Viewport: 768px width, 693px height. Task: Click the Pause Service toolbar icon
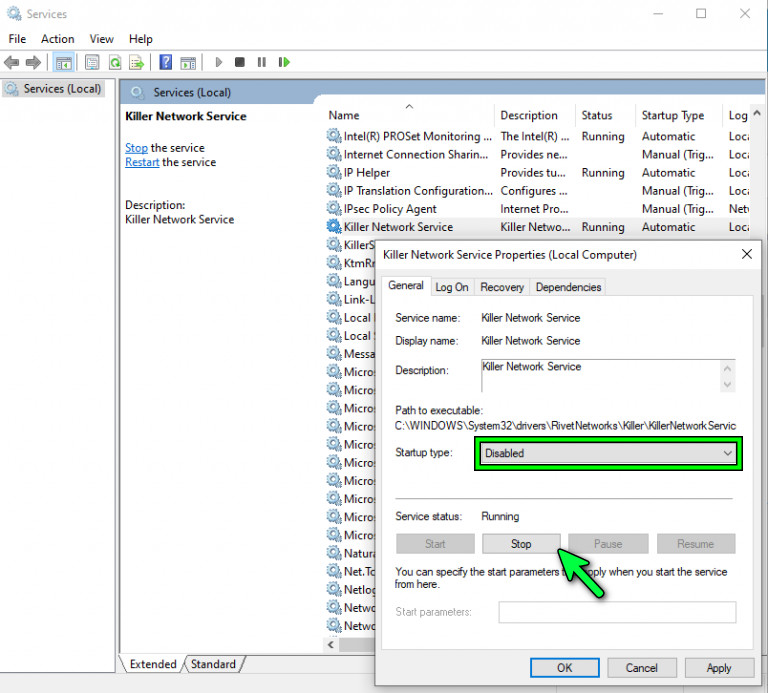click(262, 62)
